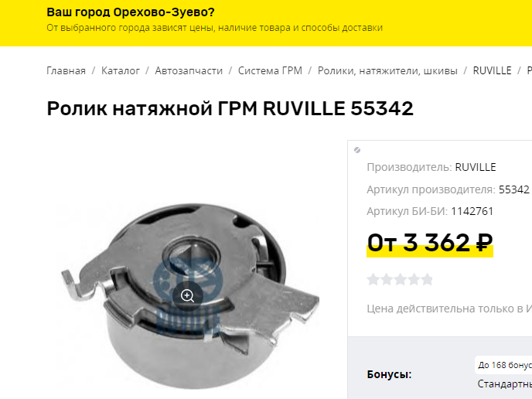The height and width of the screenshot is (399, 532).
Task: Click the magnifier zoom icon on product photo
Action: point(188,296)
